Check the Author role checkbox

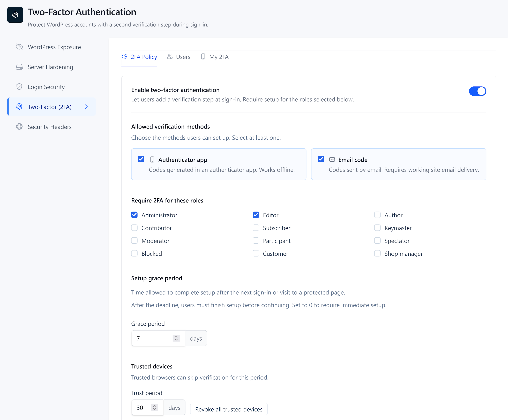pos(377,215)
